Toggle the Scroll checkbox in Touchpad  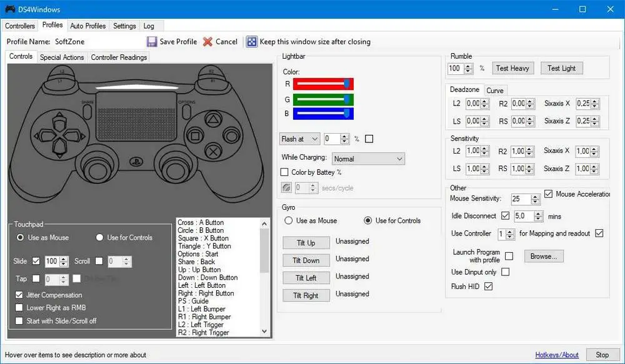click(x=99, y=261)
